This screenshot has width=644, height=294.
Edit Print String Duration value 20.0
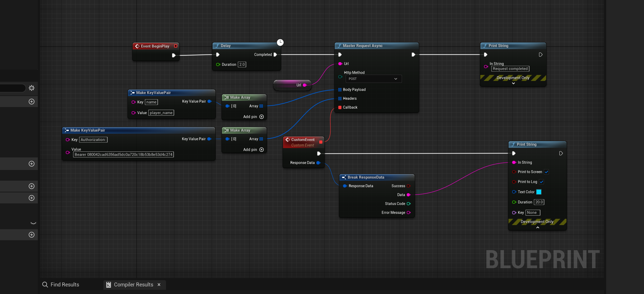pyautogui.click(x=539, y=202)
